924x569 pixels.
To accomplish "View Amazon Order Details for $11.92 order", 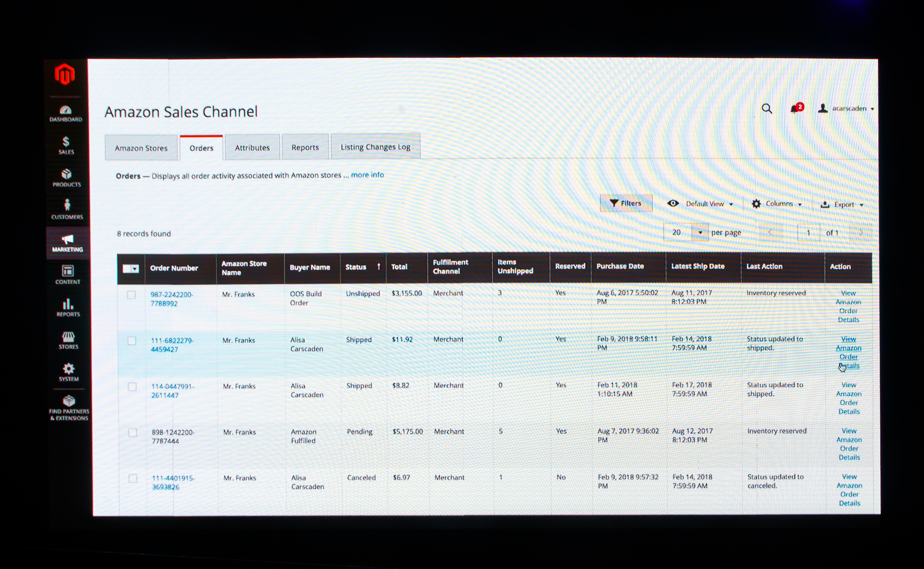I will [848, 352].
